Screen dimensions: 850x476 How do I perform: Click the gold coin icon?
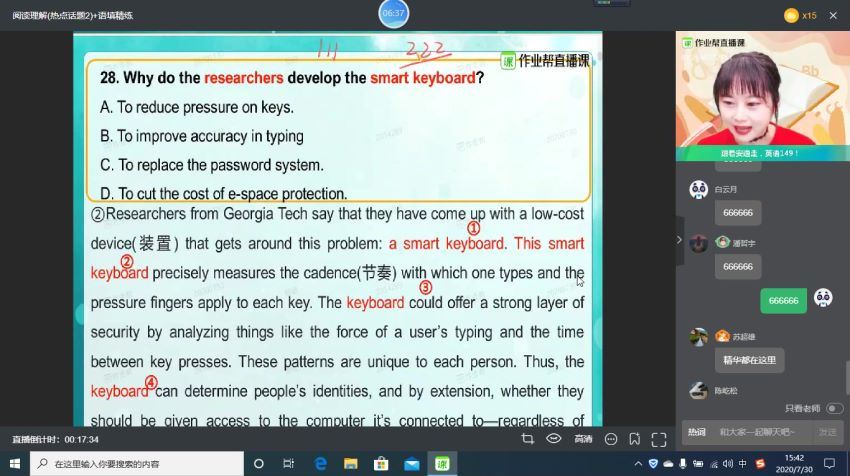[x=791, y=15]
